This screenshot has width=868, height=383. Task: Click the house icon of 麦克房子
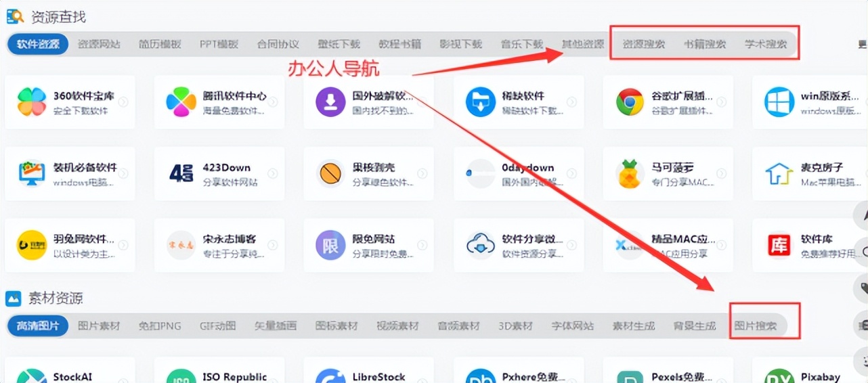[779, 174]
